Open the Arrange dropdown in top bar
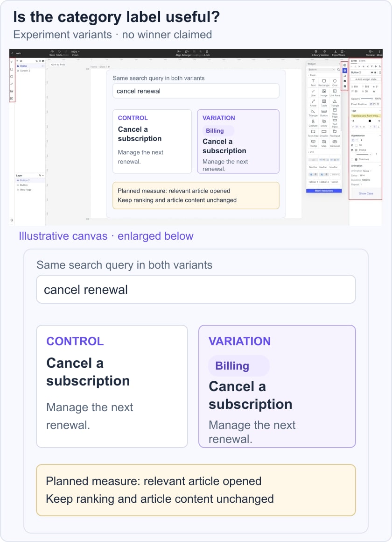 click(x=187, y=53)
